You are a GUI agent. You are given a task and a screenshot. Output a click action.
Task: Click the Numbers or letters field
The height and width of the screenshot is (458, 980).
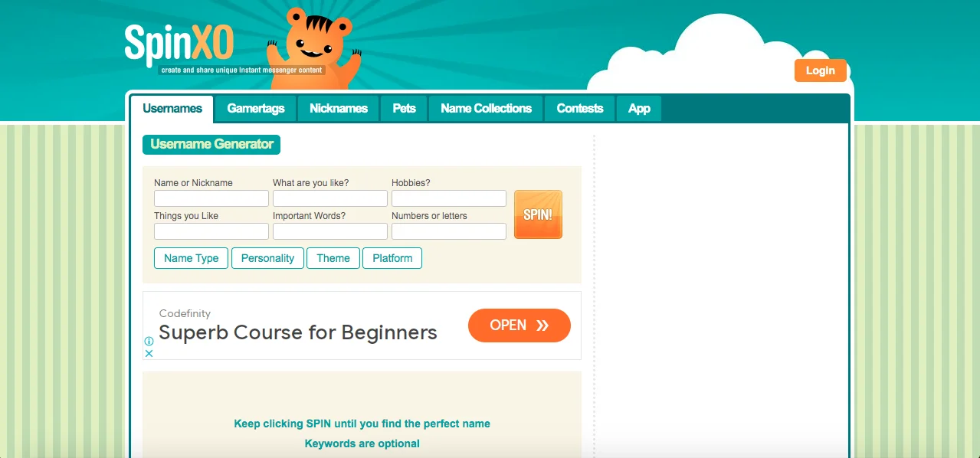tap(449, 231)
